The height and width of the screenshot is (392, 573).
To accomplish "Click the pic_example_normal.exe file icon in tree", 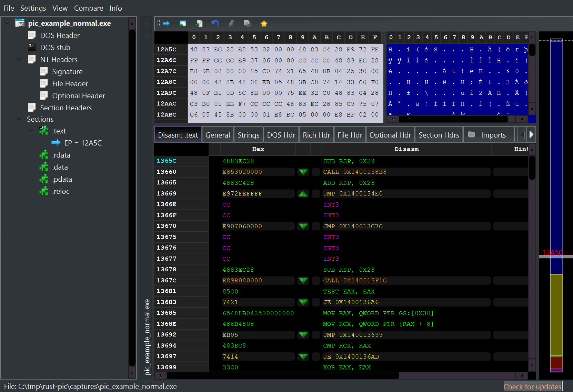I will 20,23.
